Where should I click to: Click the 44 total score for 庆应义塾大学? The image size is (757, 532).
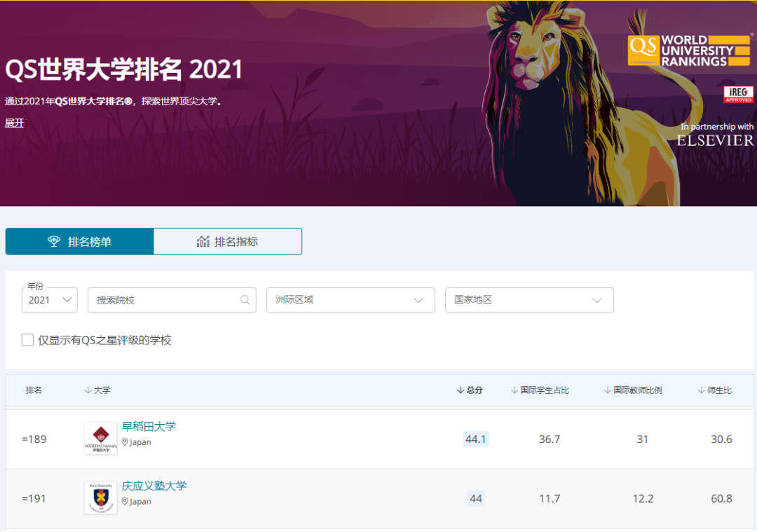(x=475, y=498)
